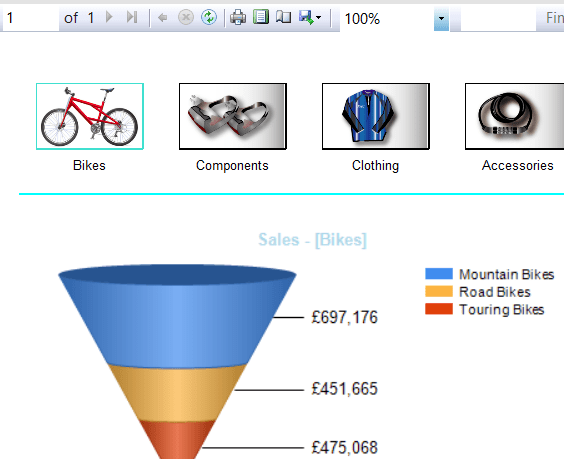Viewport: 564px width, 459px height.
Task: Open the 100% zoom dropdown
Action: [441, 18]
